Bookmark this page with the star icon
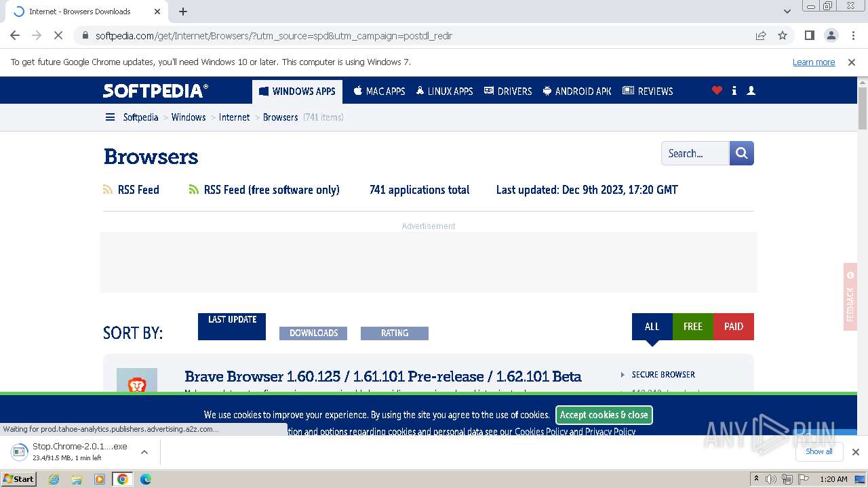Screen dimensions: 868x488 pos(783,35)
